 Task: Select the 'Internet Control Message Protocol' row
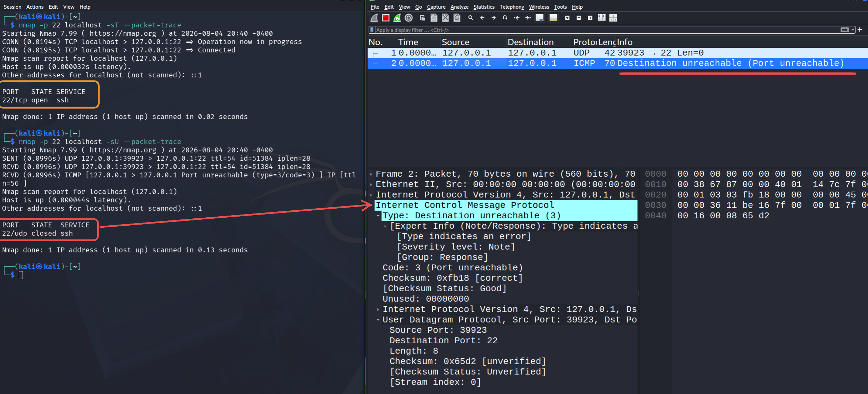pyautogui.click(x=506, y=205)
